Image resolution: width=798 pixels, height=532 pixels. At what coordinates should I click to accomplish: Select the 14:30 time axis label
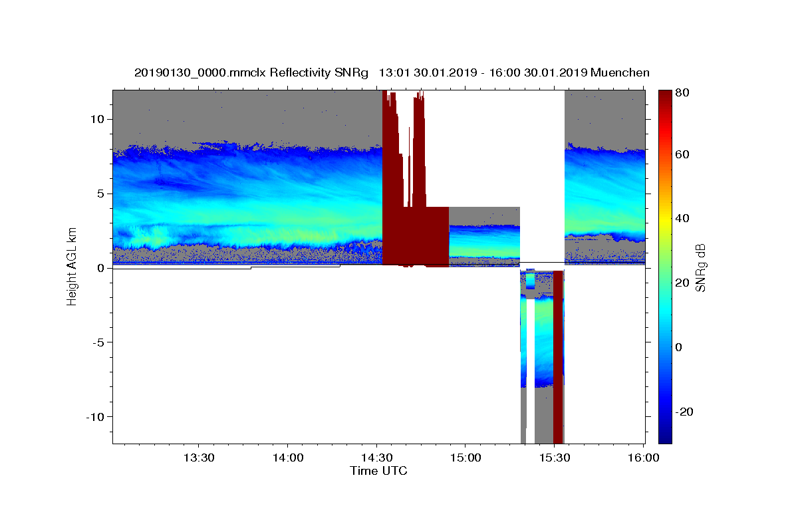(x=376, y=458)
